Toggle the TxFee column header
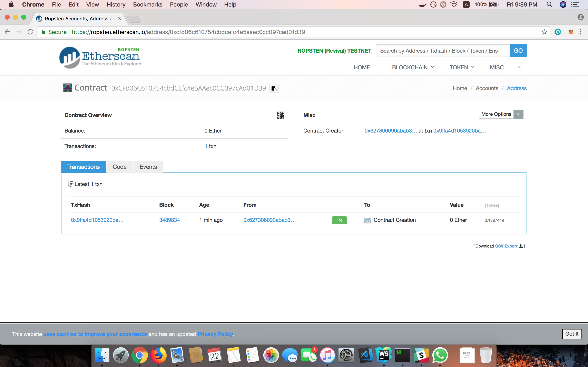This screenshot has height=367, width=588. (492, 205)
